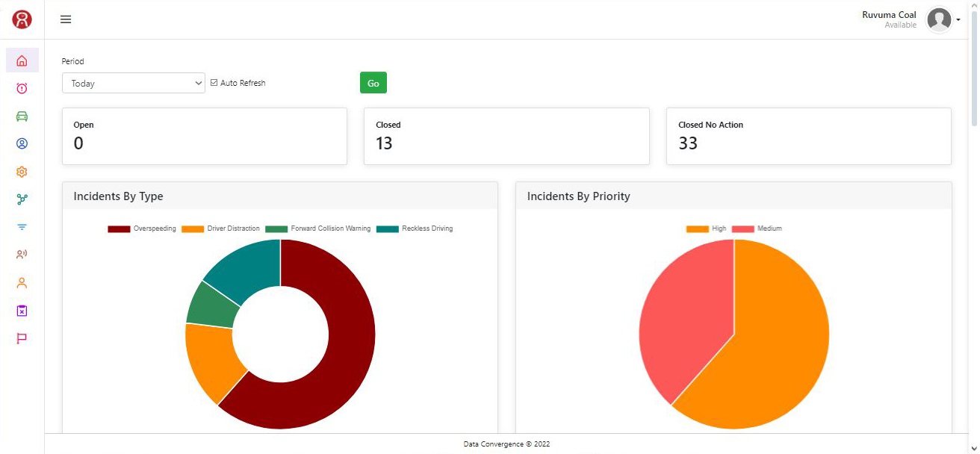Select the blue filter lines icon
Viewport: 980px width, 454px height.
[22, 227]
